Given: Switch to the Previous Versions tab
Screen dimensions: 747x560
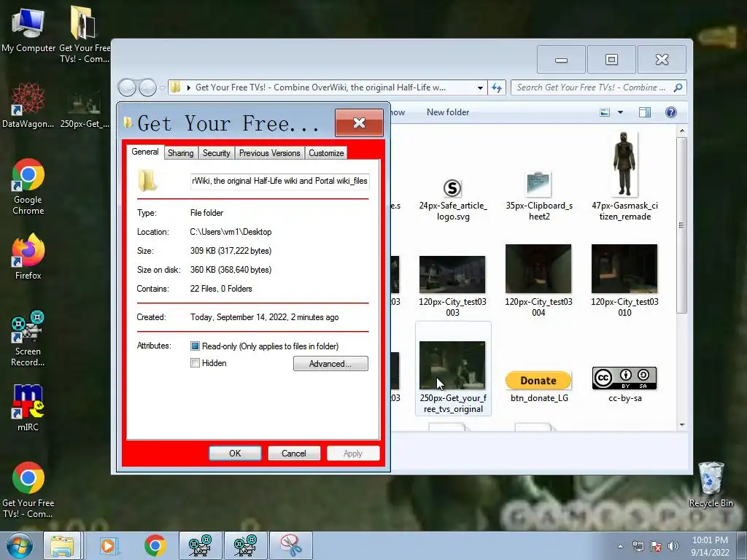Looking at the screenshot, I should pos(270,153).
